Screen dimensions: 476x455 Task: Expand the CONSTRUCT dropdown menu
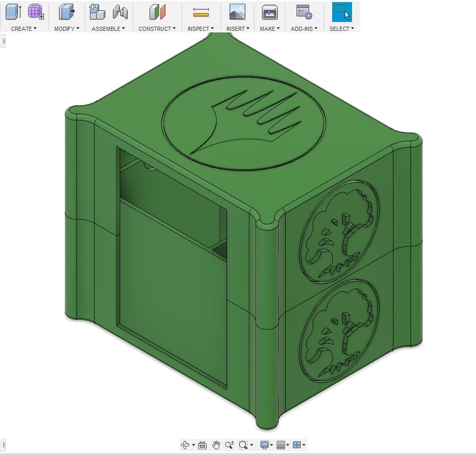[x=157, y=29]
